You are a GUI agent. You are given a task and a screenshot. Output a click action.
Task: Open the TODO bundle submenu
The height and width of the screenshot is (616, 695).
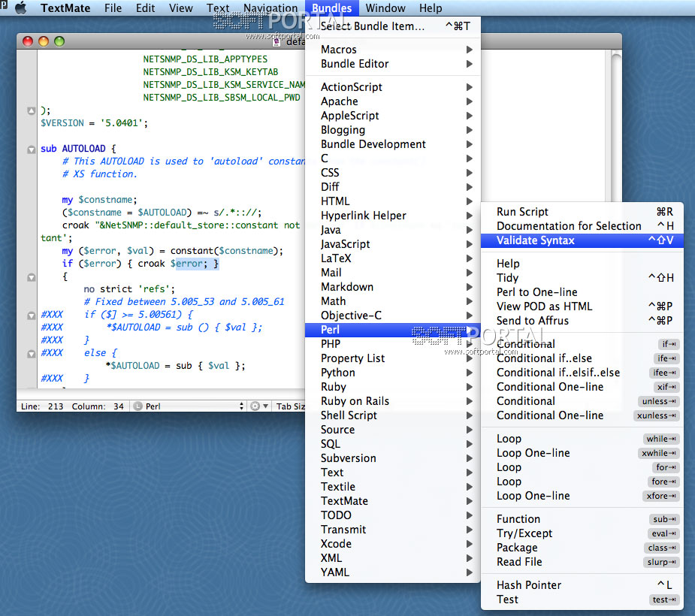click(393, 515)
